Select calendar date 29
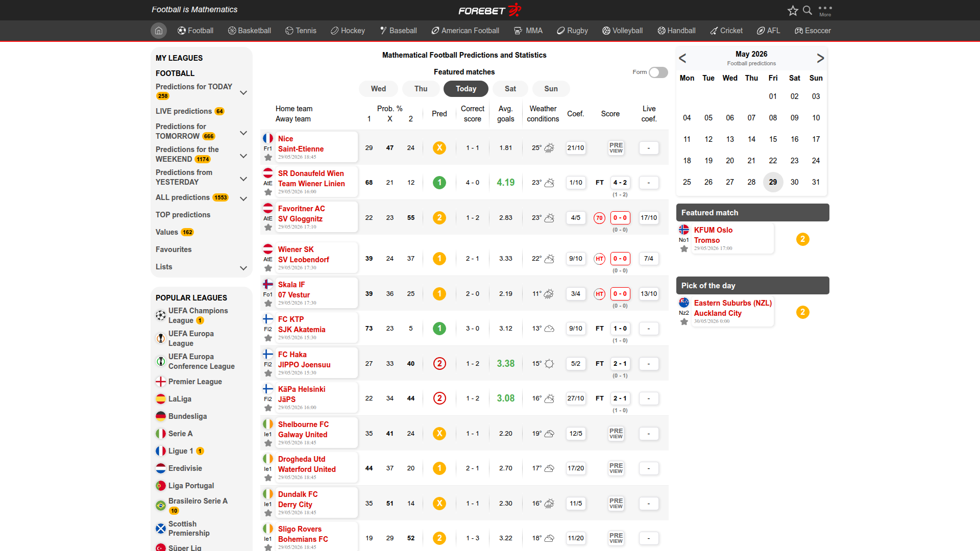980x551 pixels. (x=773, y=182)
